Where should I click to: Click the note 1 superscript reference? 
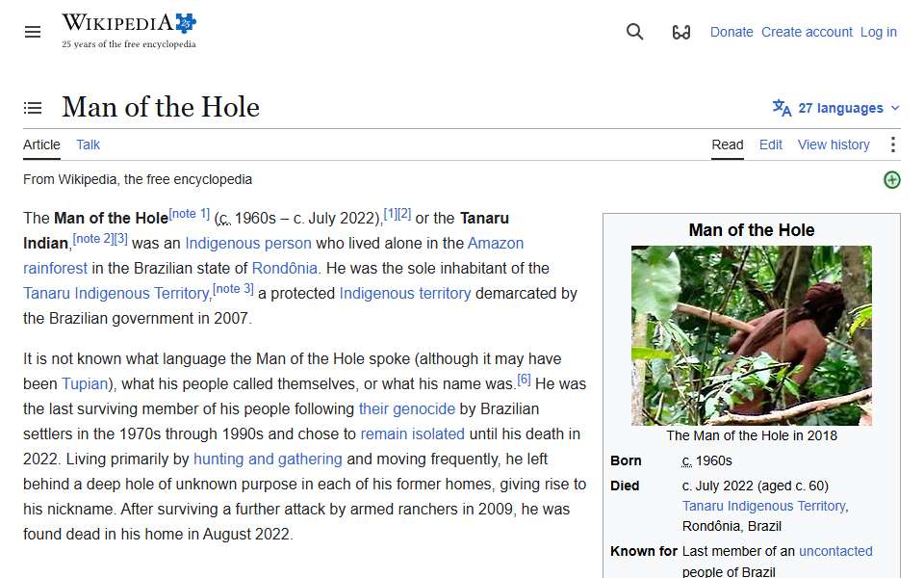pyautogui.click(x=190, y=214)
